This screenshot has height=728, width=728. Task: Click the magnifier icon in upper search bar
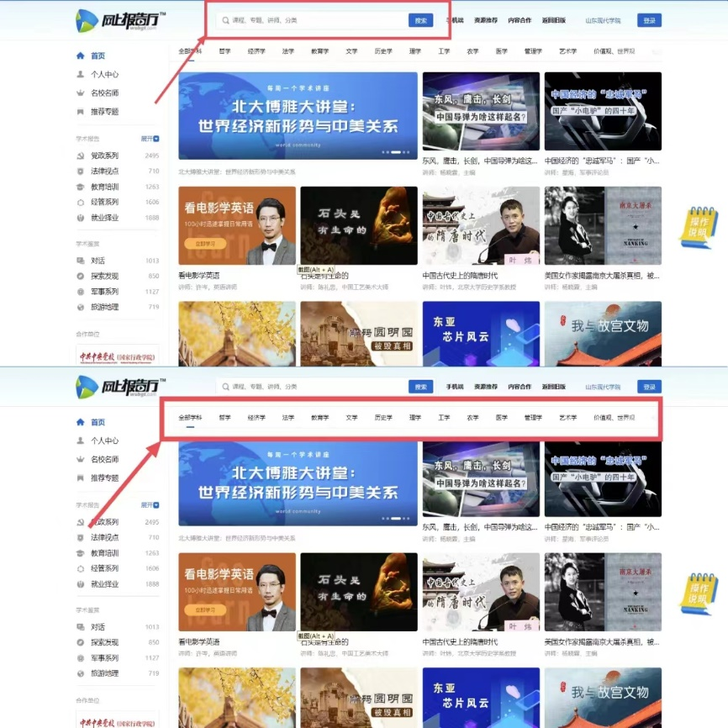225,20
